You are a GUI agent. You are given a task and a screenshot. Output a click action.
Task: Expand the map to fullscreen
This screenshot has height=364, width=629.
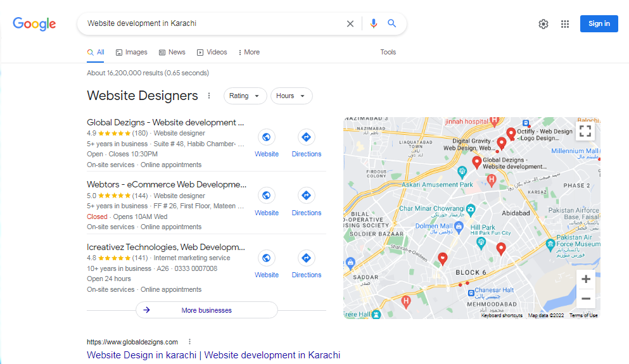pyautogui.click(x=585, y=131)
